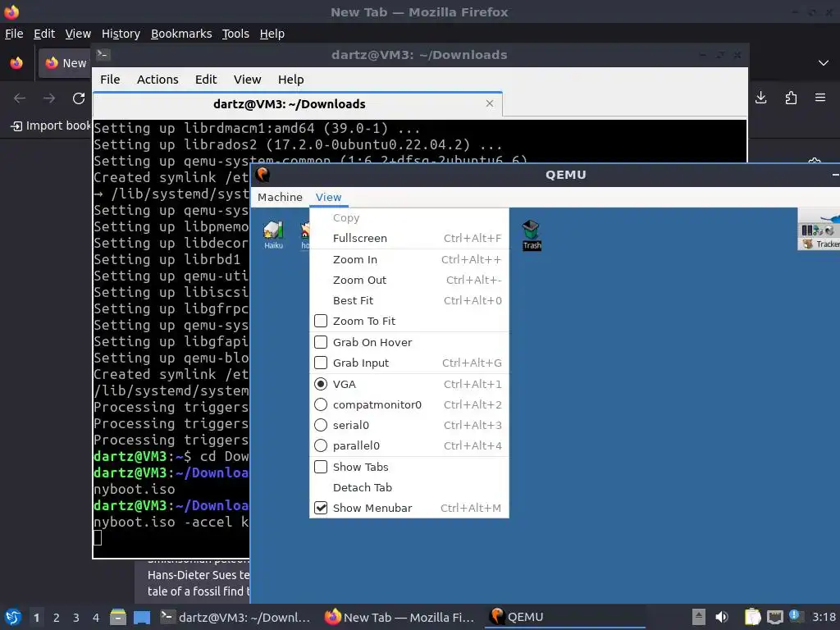Open the terminal Help menu

[x=291, y=80]
